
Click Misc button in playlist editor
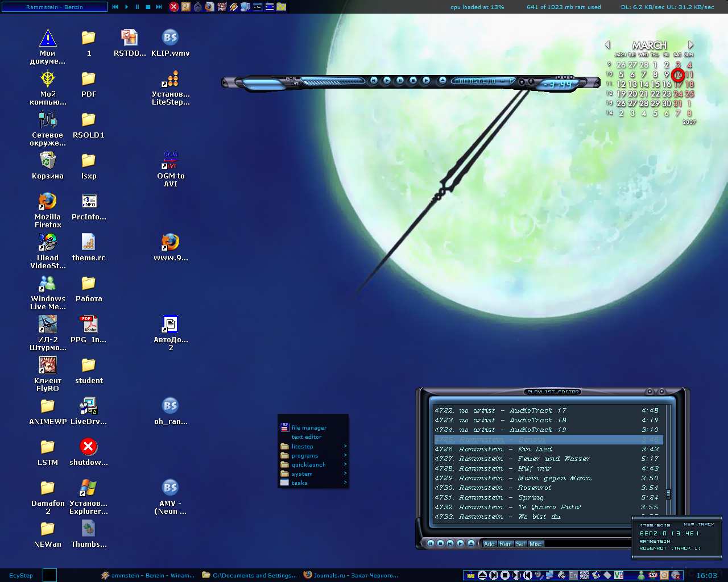536,544
